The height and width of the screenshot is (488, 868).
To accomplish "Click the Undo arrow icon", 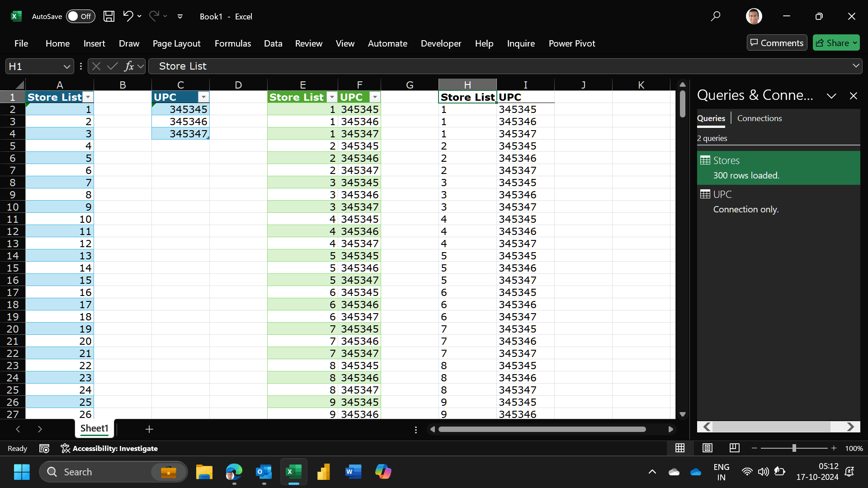I will click(127, 16).
